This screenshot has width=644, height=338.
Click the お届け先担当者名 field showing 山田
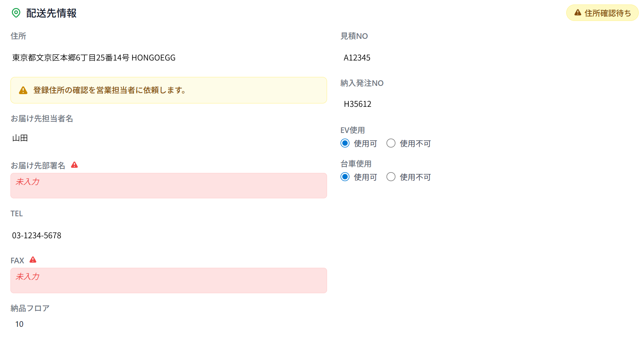20,138
